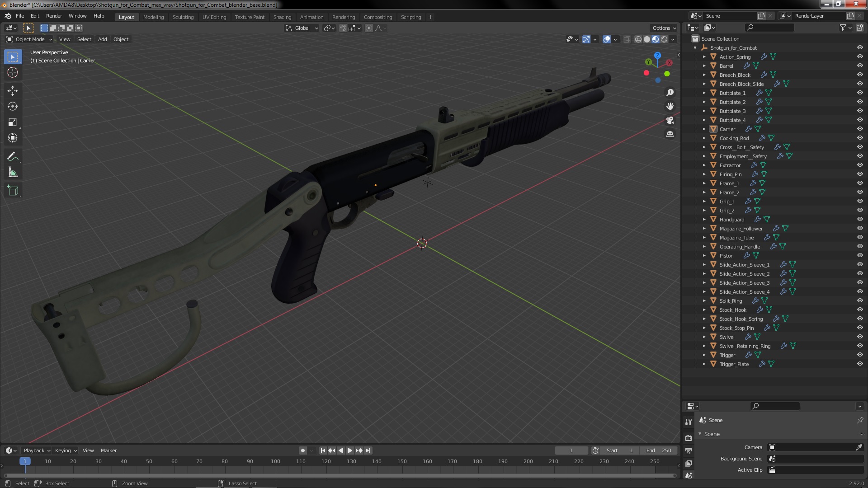Viewport: 868px width, 488px height.
Task: Toggle snapping magnet button
Action: click(343, 28)
